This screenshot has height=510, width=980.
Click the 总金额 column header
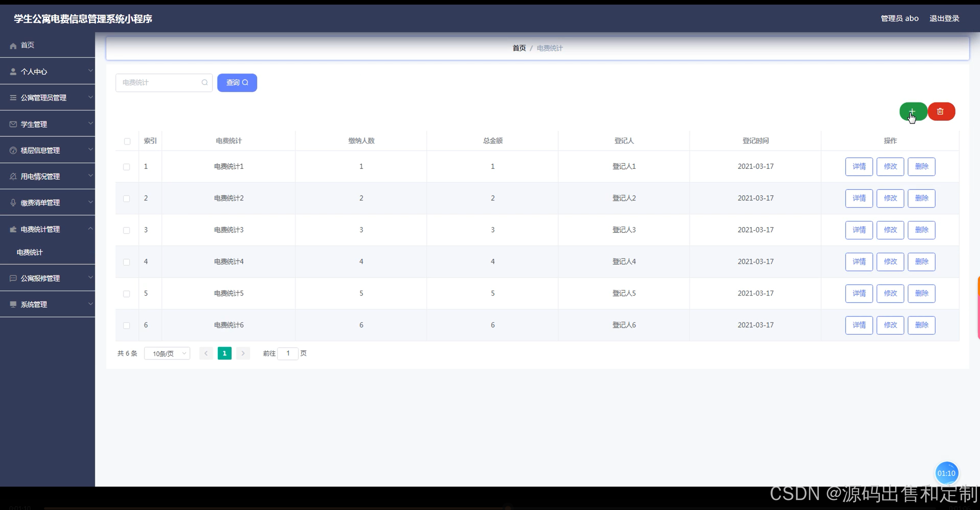pyautogui.click(x=493, y=141)
